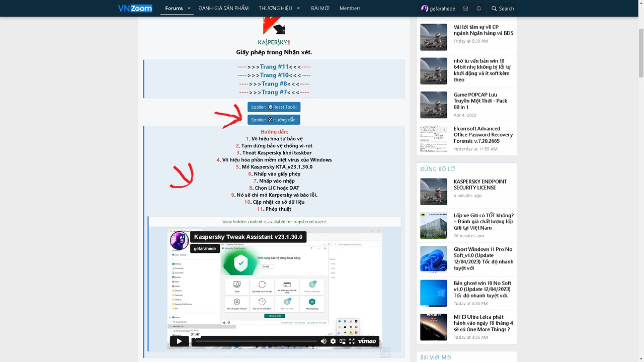Go to Trang #11 link
This screenshot has width=644, height=362.
coord(274,67)
